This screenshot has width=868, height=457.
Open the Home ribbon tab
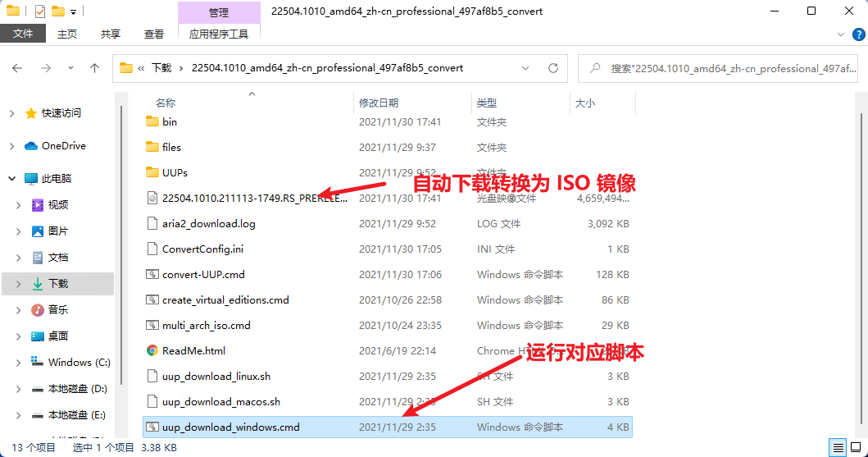(x=67, y=34)
